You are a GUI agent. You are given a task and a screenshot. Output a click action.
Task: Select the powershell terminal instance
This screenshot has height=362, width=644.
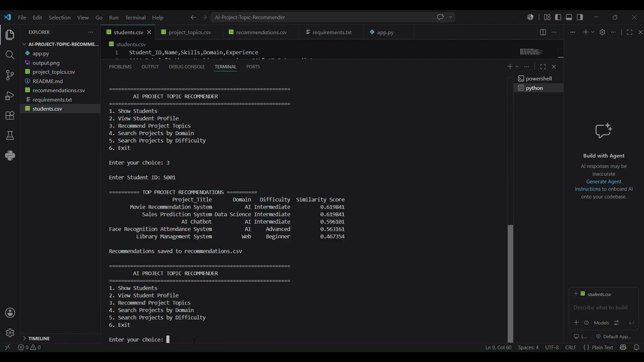(538, 78)
